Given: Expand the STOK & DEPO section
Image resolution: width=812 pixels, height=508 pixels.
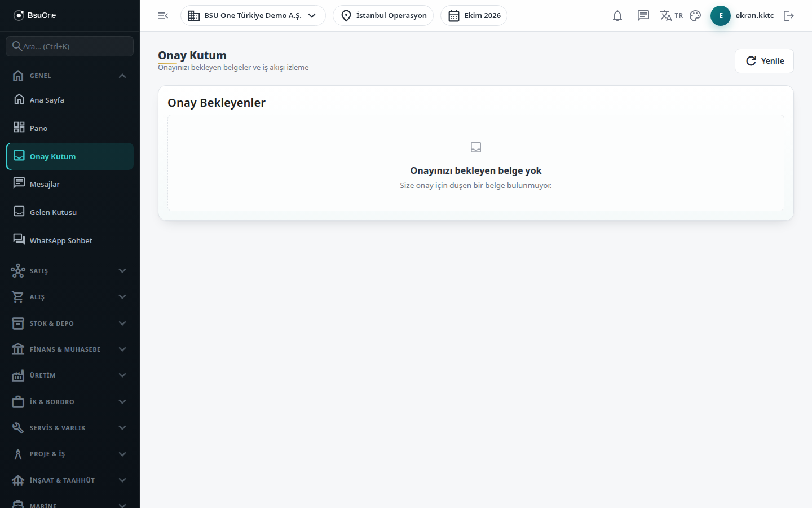Looking at the screenshot, I should pyautogui.click(x=70, y=323).
